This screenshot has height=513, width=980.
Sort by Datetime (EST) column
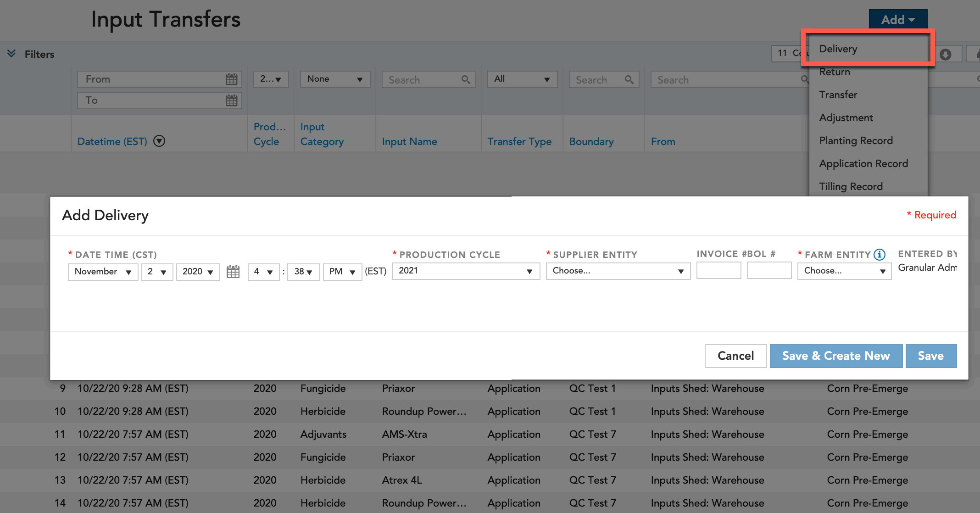pos(112,141)
